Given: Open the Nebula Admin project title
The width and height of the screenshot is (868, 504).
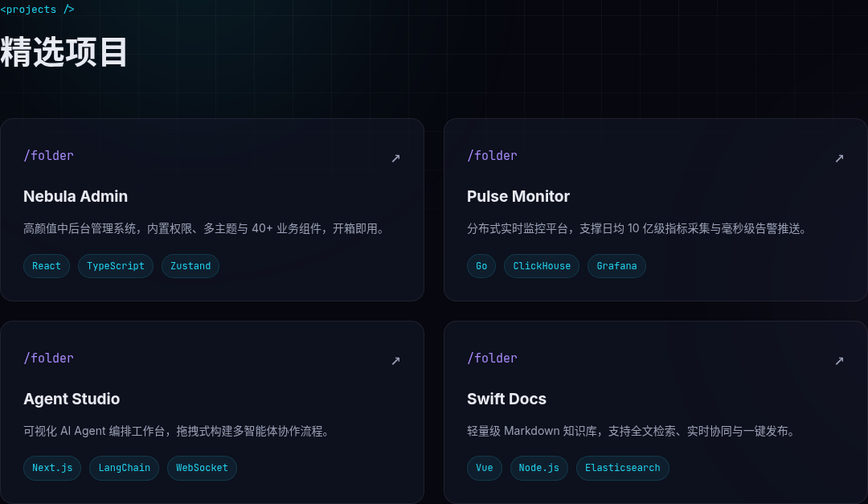Looking at the screenshot, I should pyautogui.click(x=76, y=197).
